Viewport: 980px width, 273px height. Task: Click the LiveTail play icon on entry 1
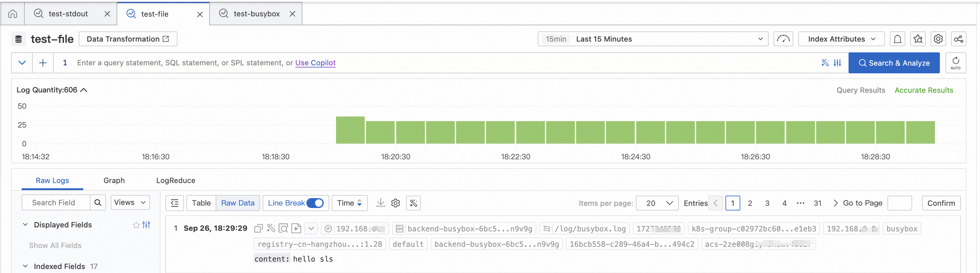coord(296,228)
